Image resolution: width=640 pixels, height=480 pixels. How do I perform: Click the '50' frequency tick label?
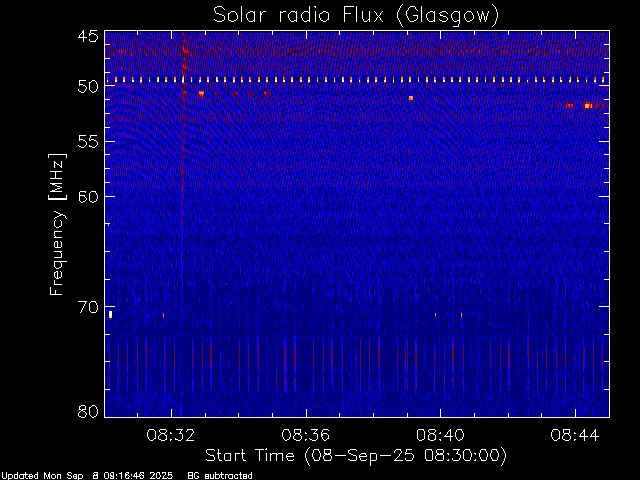(x=88, y=87)
